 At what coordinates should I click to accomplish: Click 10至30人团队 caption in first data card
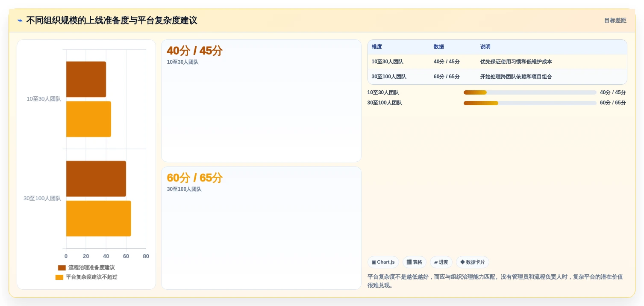(x=183, y=62)
